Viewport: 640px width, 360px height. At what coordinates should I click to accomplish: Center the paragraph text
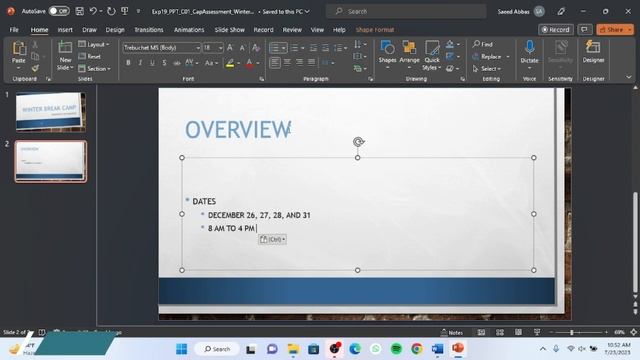(287, 62)
